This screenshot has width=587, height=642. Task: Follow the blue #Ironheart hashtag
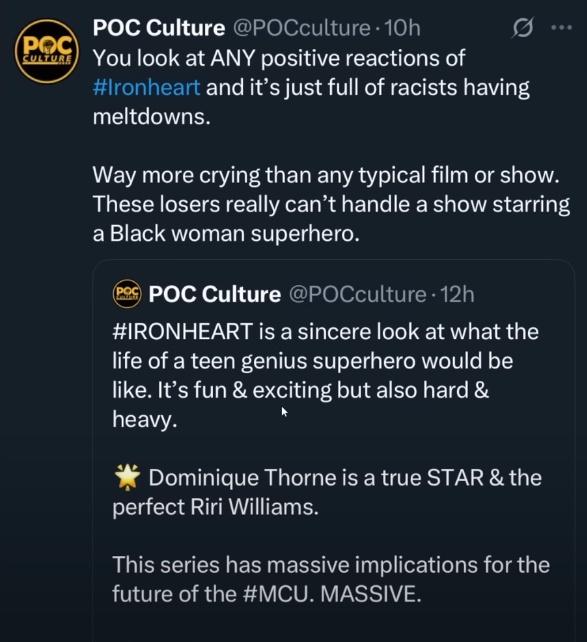pyautogui.click(x=147, y=87)
